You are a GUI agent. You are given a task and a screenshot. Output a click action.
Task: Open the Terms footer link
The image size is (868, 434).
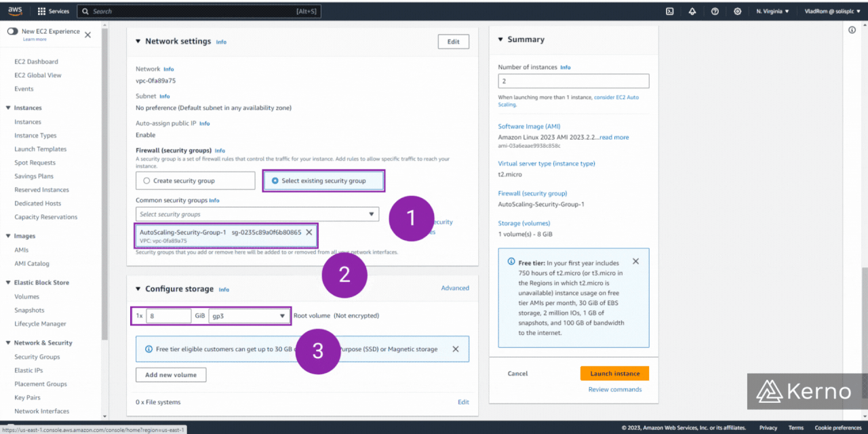[x=796, y=428]
